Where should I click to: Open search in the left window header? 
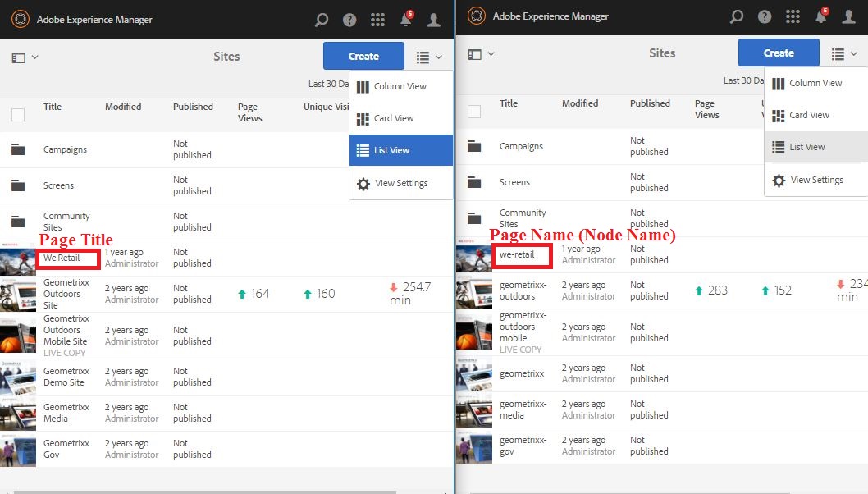(x=322, y=21)
